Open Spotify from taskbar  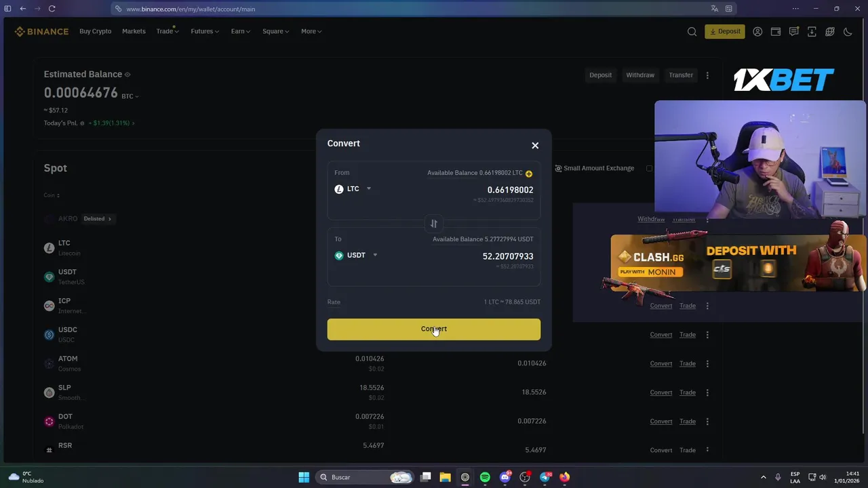point(485,477)
